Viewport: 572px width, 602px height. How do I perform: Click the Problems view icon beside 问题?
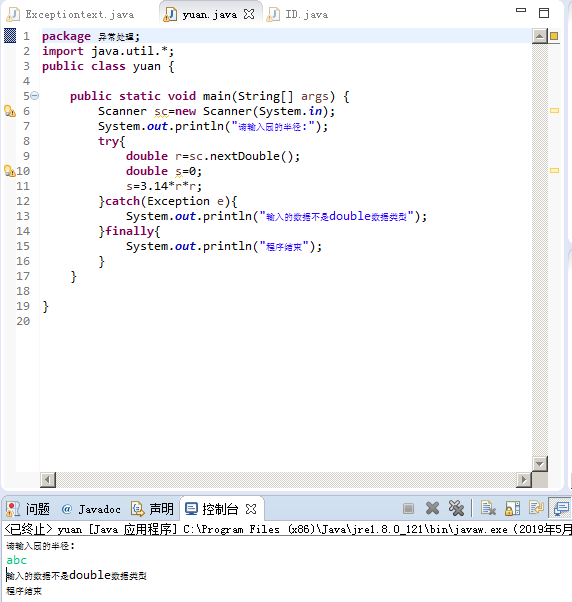[x=13, y=509]
